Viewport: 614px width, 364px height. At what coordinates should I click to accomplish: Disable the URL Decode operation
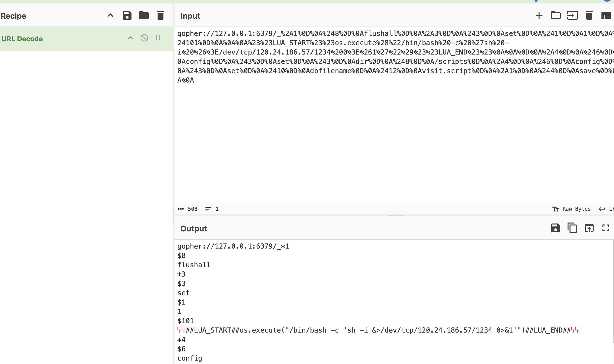pos(144,38)
